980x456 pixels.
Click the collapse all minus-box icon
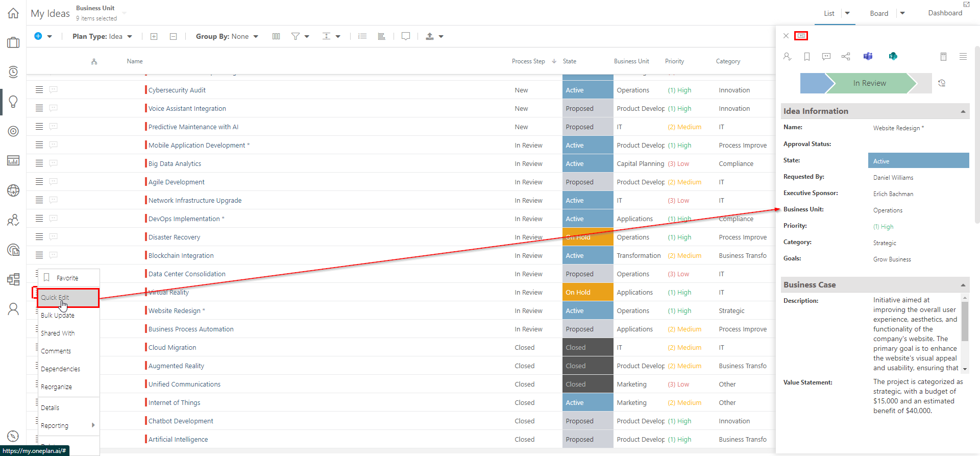click(x=173, y=36)
